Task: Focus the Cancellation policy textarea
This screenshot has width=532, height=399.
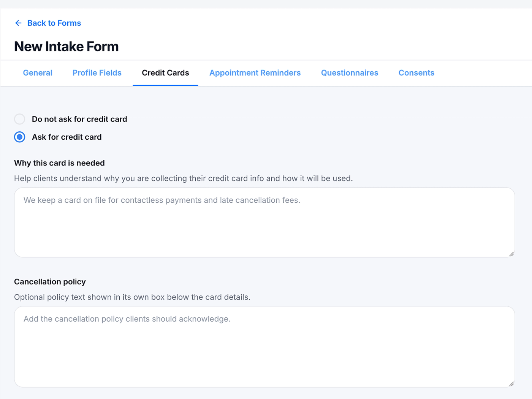Action: [x=264, y=347]
